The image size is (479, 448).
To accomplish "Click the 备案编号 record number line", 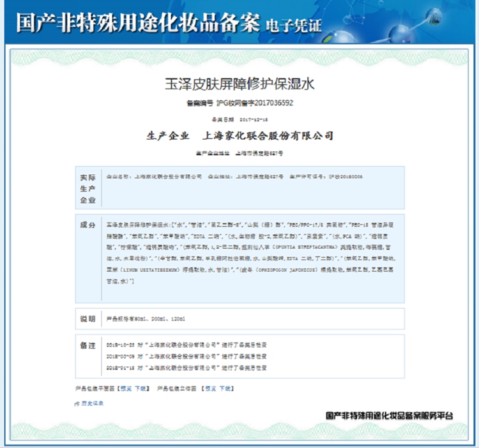I will (x=240, y=102).
